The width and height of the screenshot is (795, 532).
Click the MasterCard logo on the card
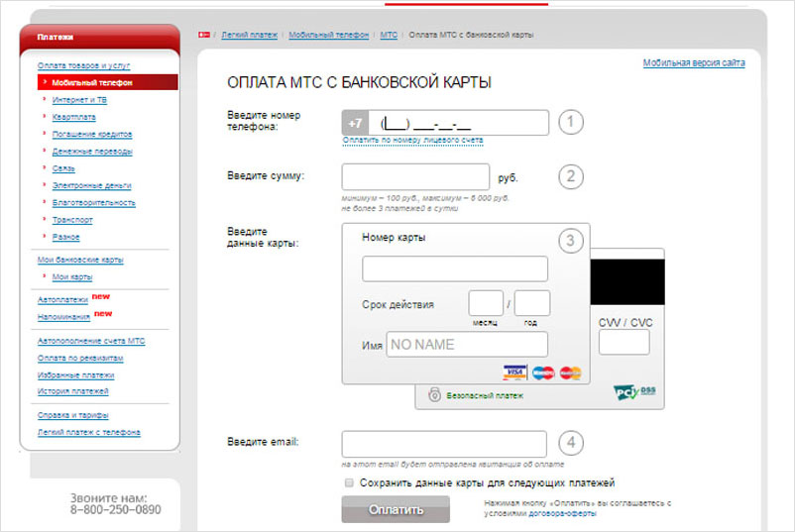[x=569, y=372]
